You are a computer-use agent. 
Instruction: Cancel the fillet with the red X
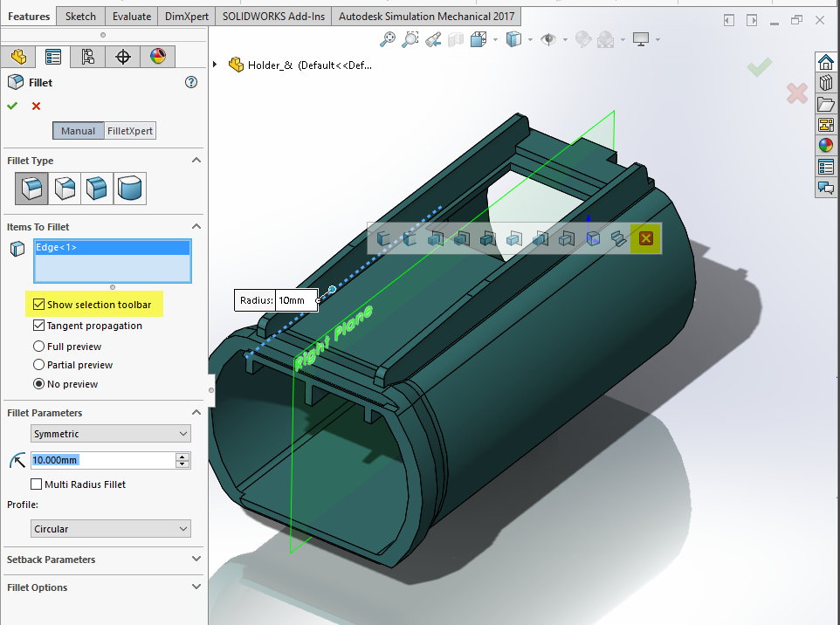pos(35,106)
